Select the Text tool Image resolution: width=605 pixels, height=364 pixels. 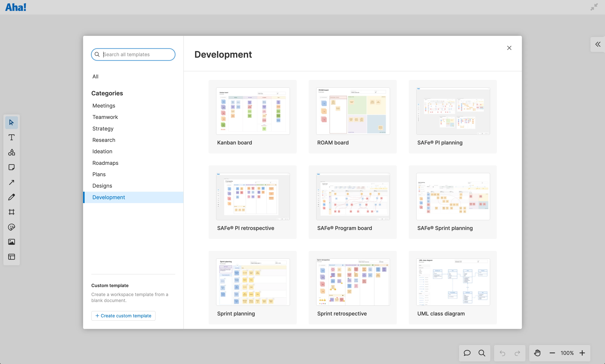point(11,137)
